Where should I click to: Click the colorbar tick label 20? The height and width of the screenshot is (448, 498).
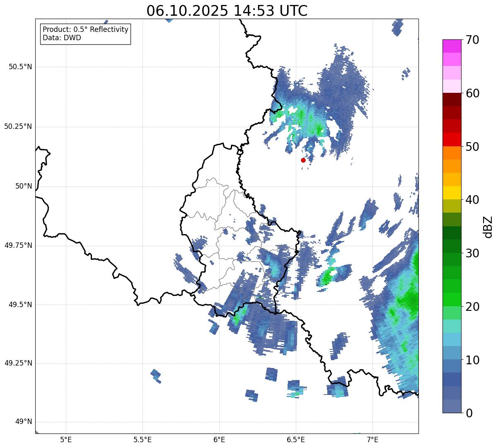[x=472, y=307]
